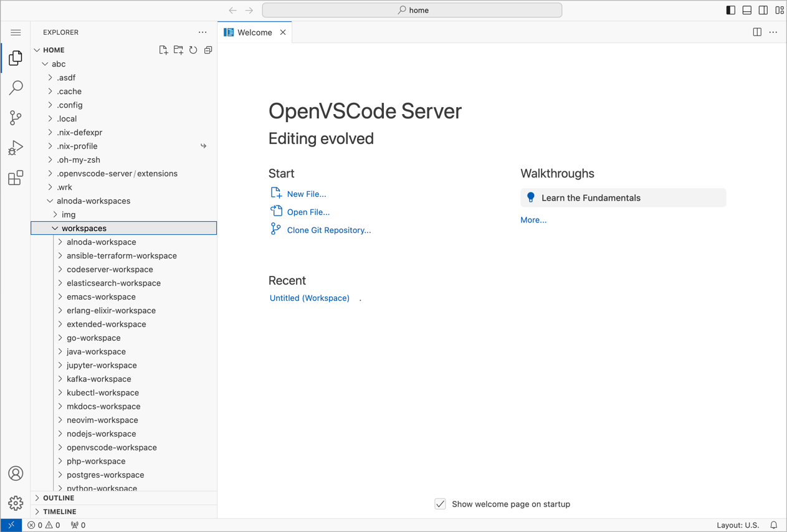The width and height of the screenshot is (787, 532).
Task: Open the Extensions view icon
Action: (16, 178)
